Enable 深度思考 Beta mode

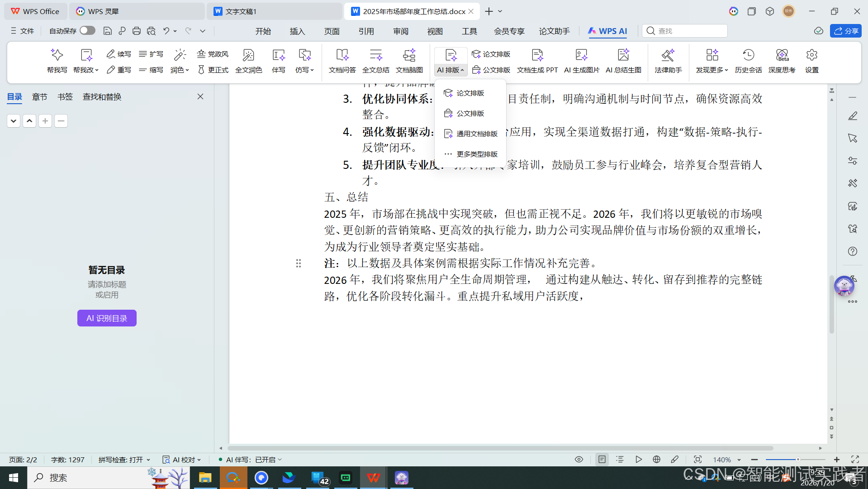(x=782, y=61)
